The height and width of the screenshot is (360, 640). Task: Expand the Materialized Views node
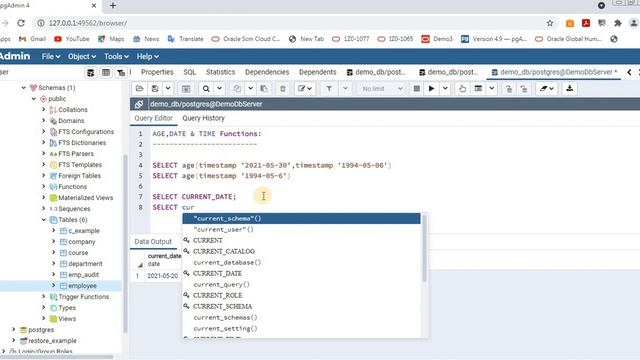(44, 198)
